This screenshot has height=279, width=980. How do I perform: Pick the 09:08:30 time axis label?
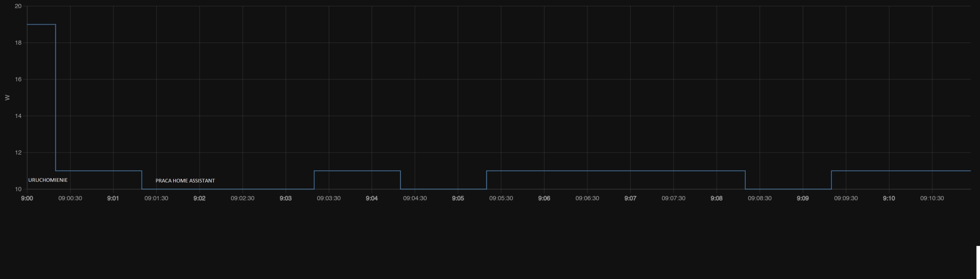click(x=760, y=198)
